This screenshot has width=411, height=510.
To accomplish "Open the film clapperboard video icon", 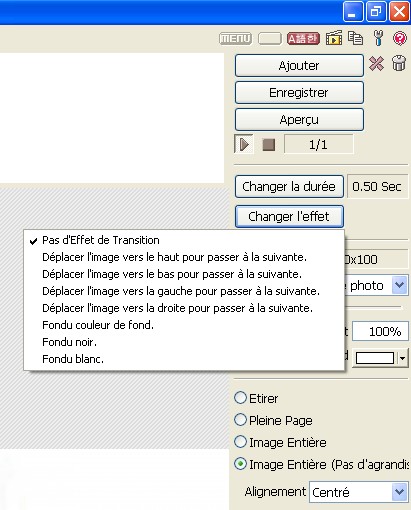I will [334, 38].
